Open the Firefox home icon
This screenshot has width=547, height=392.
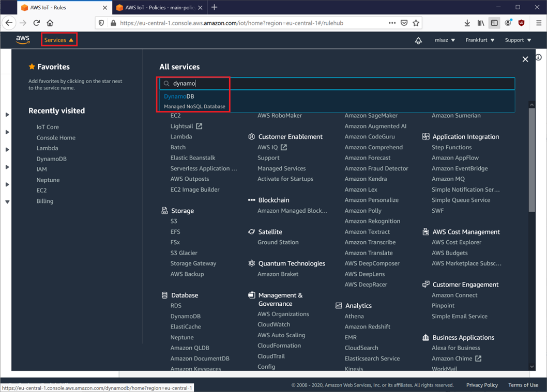click(x=50, y=23)
